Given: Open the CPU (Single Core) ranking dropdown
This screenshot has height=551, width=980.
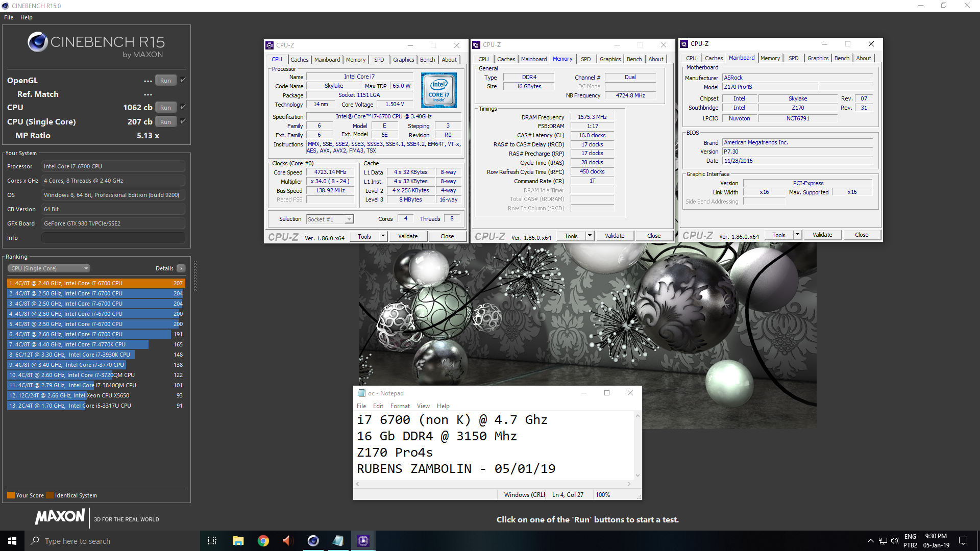Looking at the screenshot, I should click(x=49, y=268).
